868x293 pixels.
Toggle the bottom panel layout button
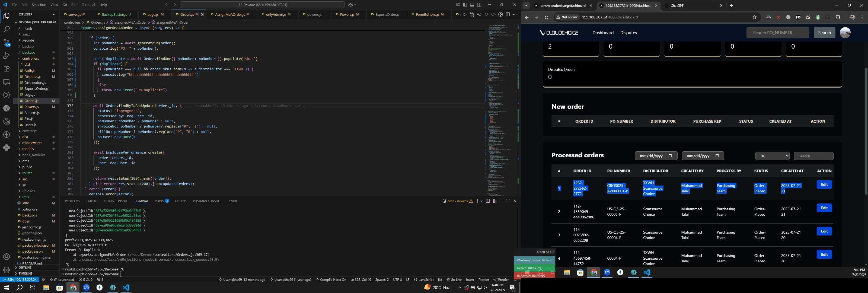point(472,5)
